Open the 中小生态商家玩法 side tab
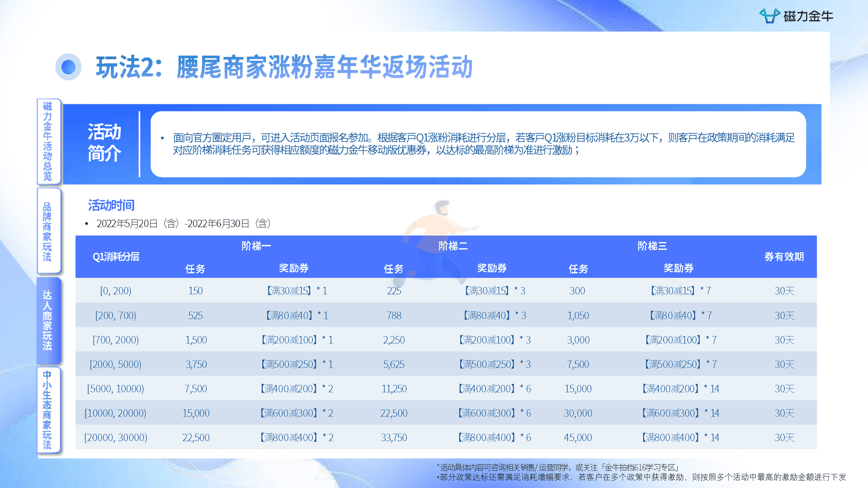This screenshot has height=488, width=868. pyautogui.click(x=48, y=410)
